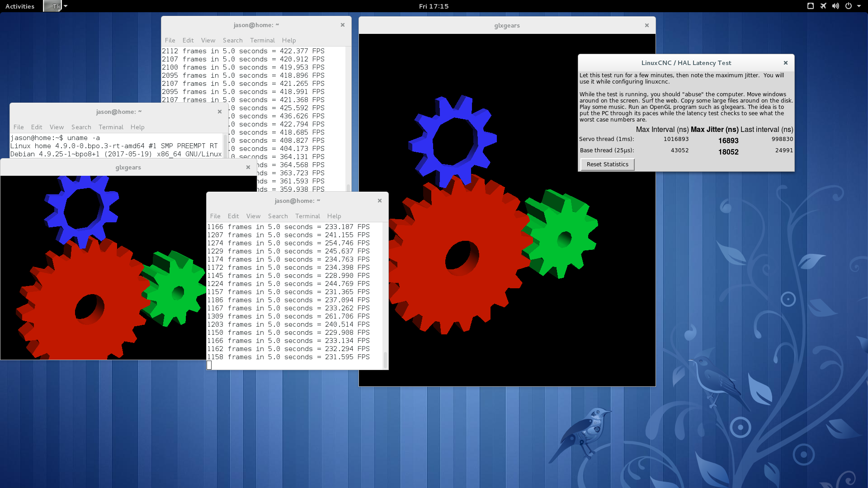Click the 'Max Jitter (ns)' column header
Screen dimensions: 868x488
click(714, 130)
